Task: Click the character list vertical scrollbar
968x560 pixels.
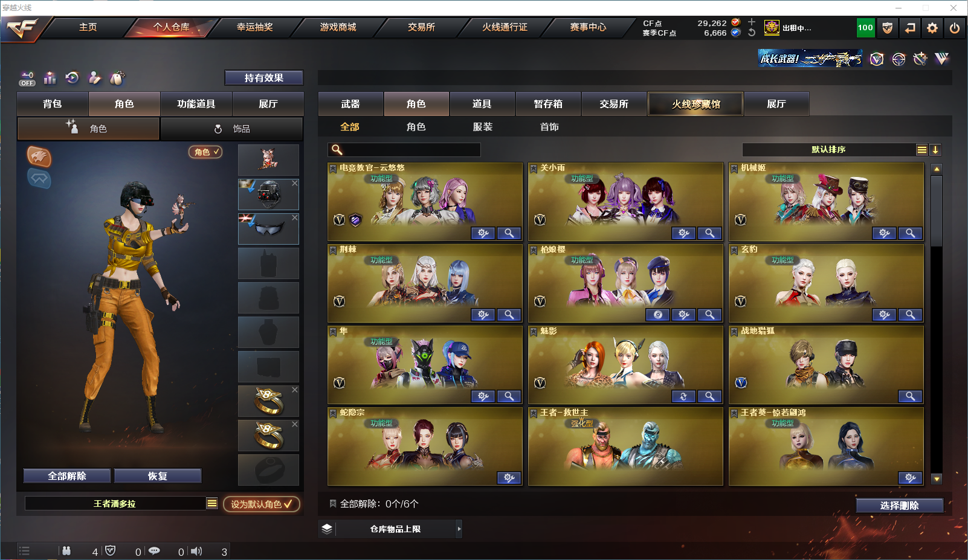Action: (937, 324)
